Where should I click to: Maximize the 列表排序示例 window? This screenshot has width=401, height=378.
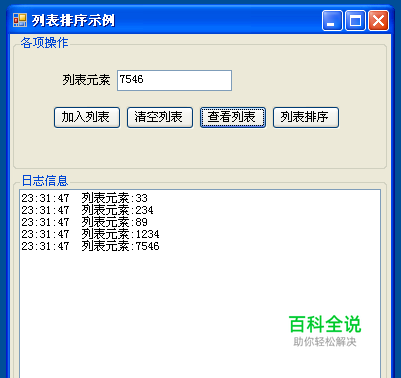pyautogui.click(x=355, y=21)
